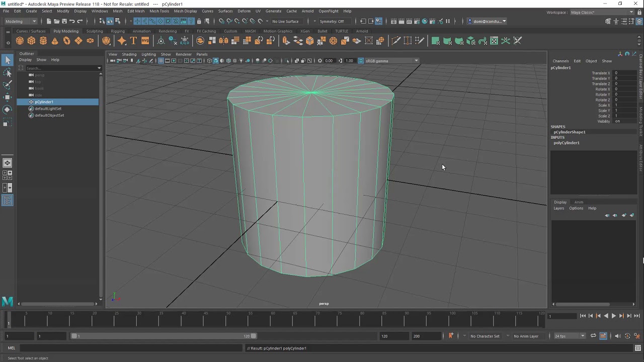Click the go to start of range button
Image resolution: width=644 pixels, height=362 pixels.
pyautogui.click(x=583, y=316)
